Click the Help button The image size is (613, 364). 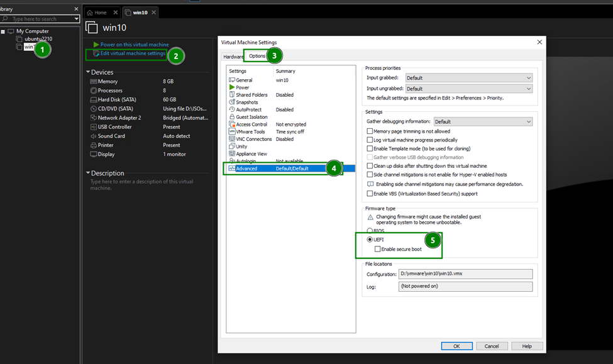point(527,346)
